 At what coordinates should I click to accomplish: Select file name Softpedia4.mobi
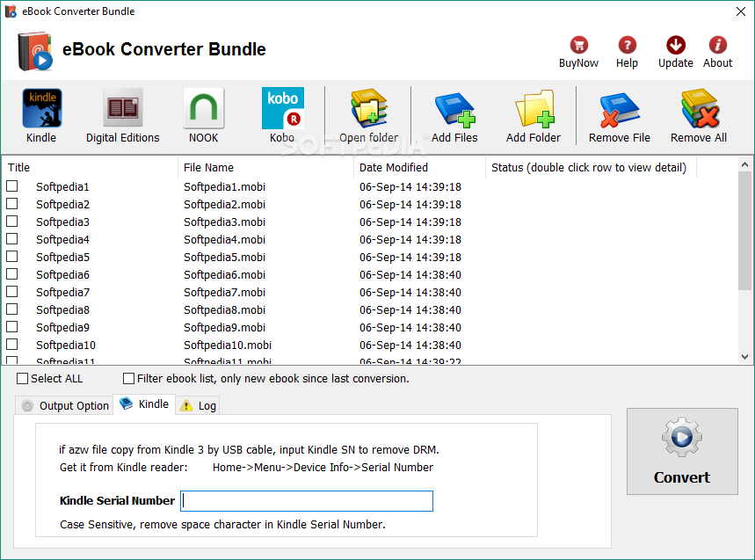click(224, 239)
